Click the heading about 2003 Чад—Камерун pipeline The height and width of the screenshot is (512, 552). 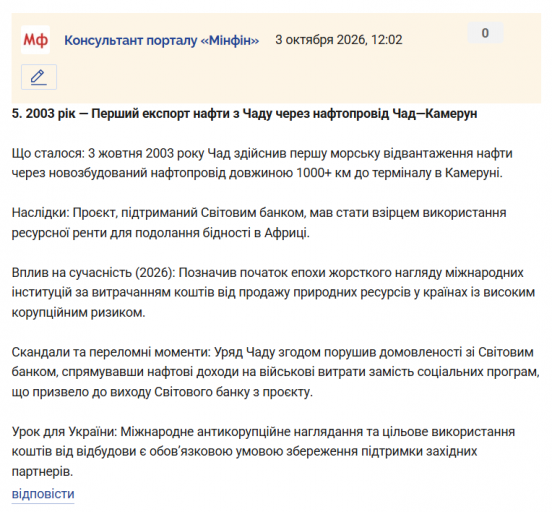244,113
